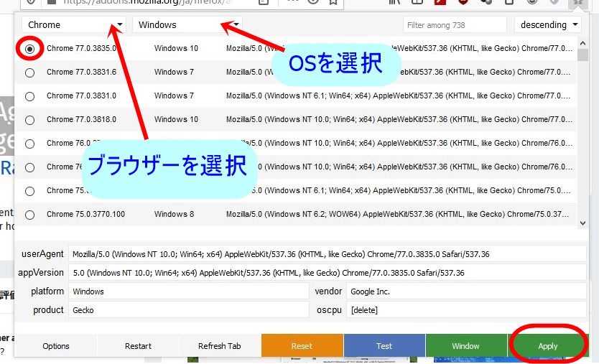Viewport: 599px width, 364px height.
Task: Click the list scrollbar up arrow
Action: click(582, 44)
